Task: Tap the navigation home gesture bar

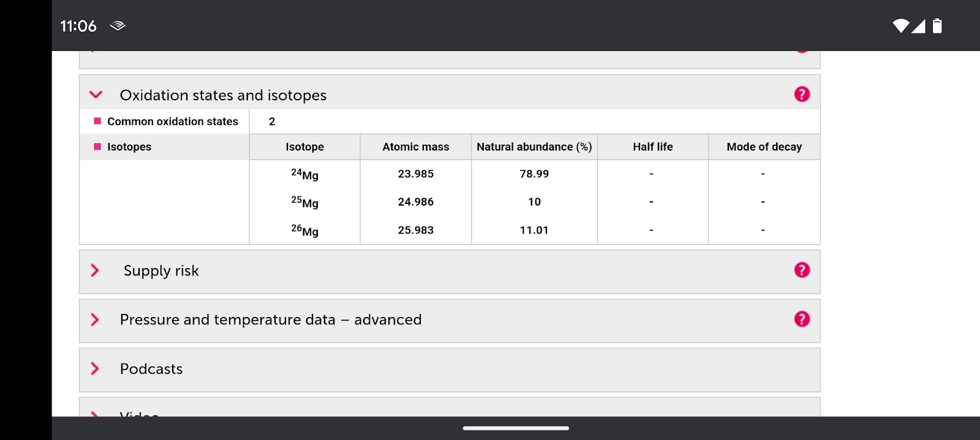Action: point(516,428)
